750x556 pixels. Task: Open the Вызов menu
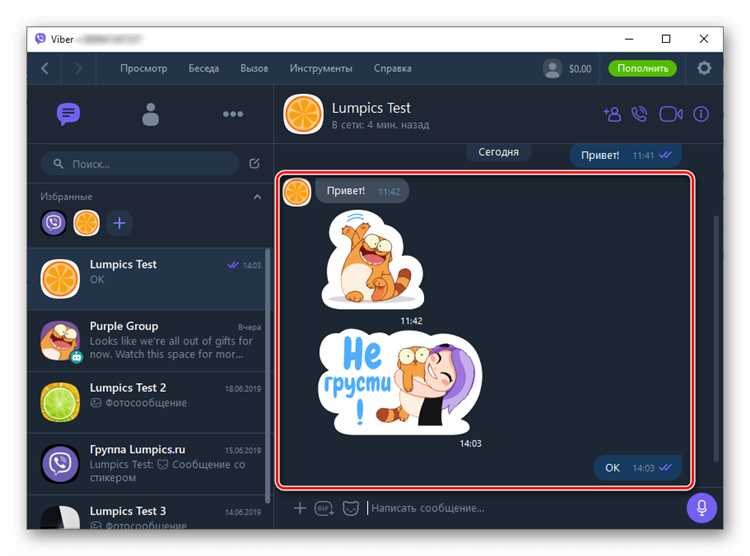click(x=254, y=68)
